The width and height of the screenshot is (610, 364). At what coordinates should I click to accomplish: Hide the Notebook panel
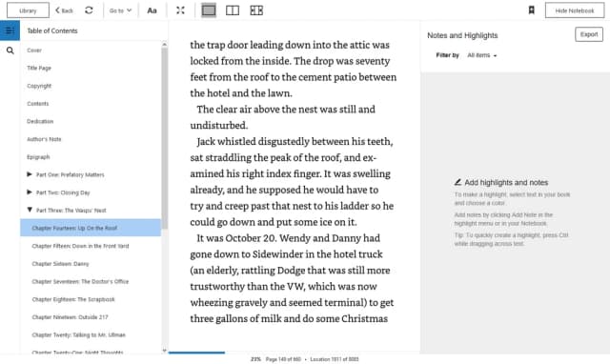click(575, 10)
